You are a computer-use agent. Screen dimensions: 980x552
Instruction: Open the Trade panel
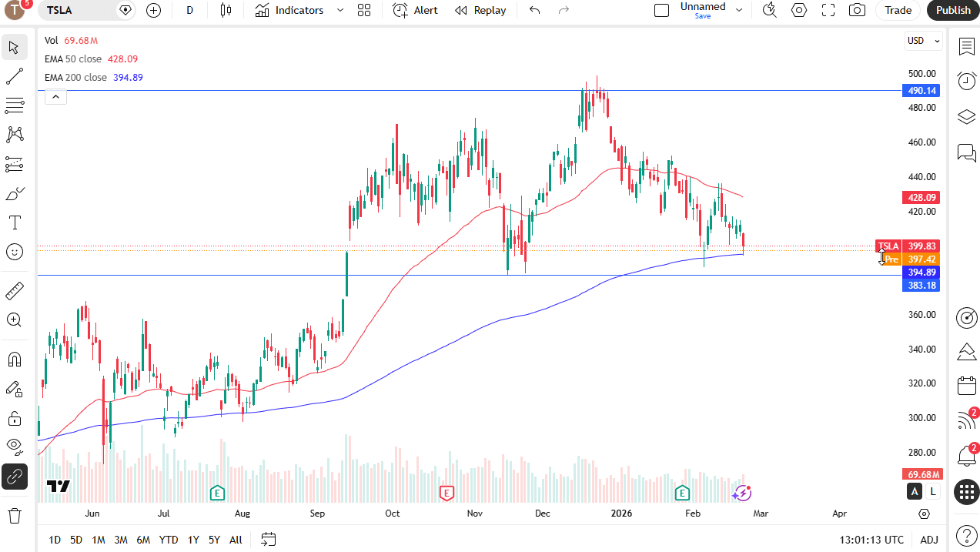click(x=898, y=10)
